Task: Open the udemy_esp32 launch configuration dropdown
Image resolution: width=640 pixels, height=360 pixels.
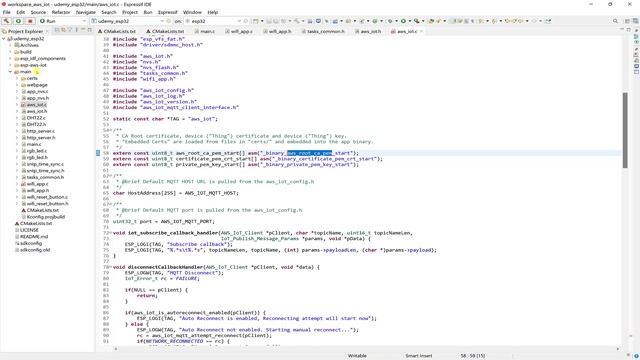Action: (x=162, y=21)
